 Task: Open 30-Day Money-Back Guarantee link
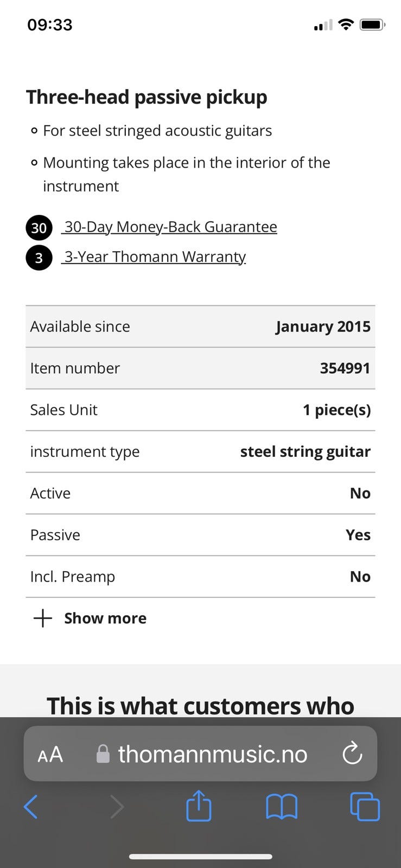170,227
